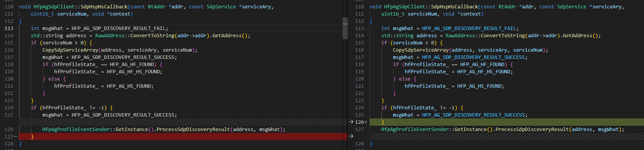Click HFP_AG_SDP_DISCOVERY_RESULT_SUCCESS on right line 125
The width and height of the screenshot is (644, 150).
(x=473, y=115)
